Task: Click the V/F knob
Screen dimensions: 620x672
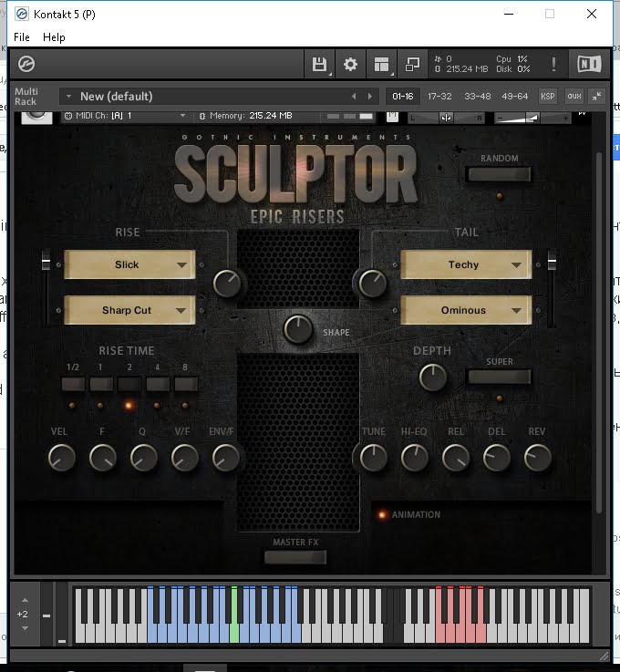Action: (x=184, y=458)
